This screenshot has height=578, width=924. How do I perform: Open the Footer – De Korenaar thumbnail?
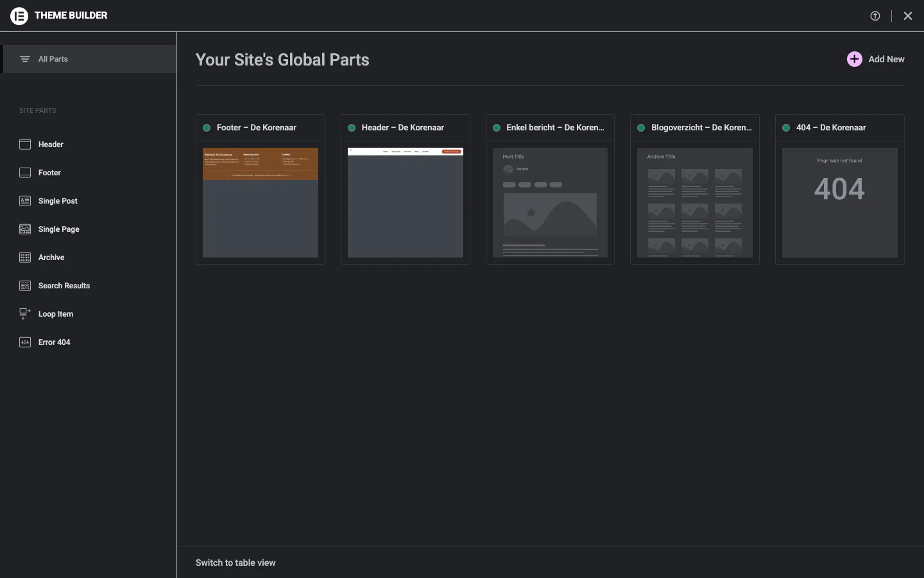tap(261, 202)
